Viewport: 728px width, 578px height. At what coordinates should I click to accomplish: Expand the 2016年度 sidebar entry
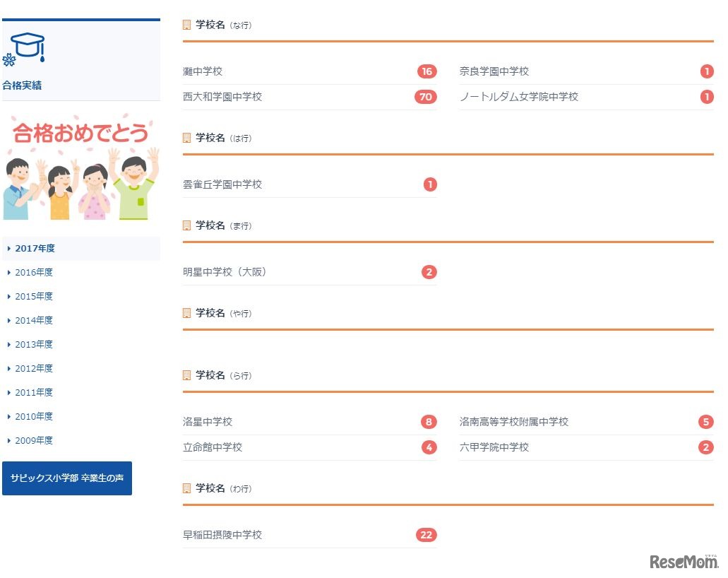[31, 272]
